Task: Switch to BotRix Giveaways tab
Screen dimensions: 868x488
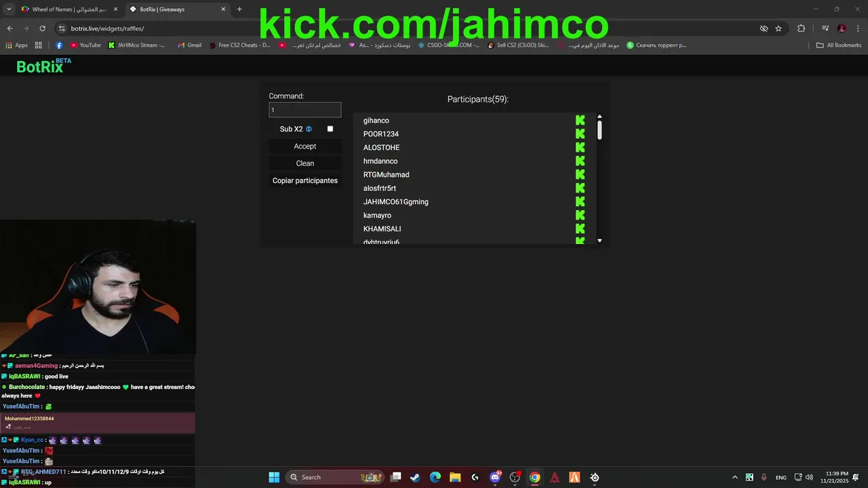Action: (178, 9)
